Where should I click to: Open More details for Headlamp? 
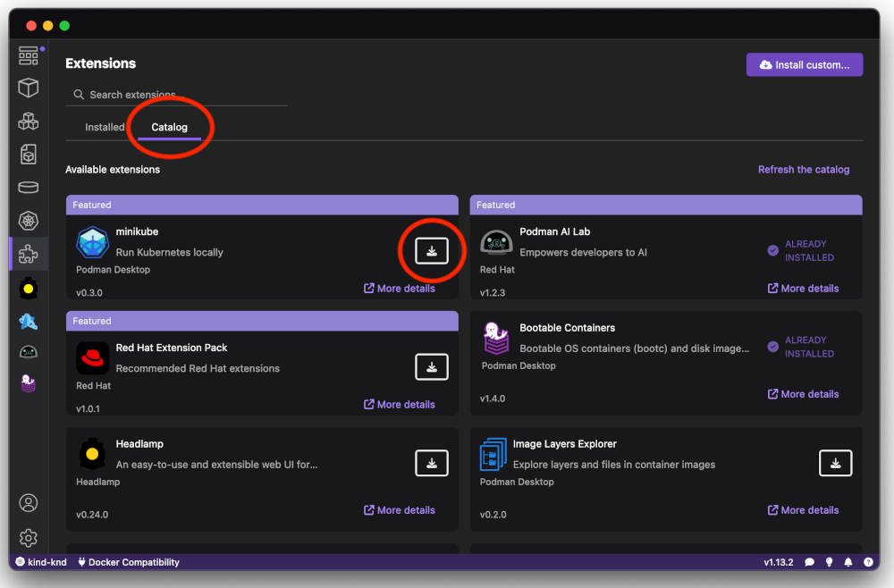click(399, 510)
